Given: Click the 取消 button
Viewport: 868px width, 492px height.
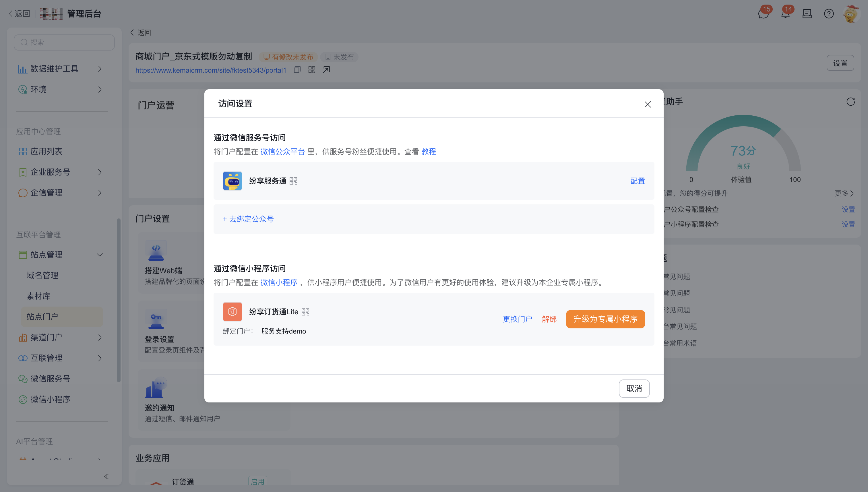Looking at the screenshot, I should [634, 389].
